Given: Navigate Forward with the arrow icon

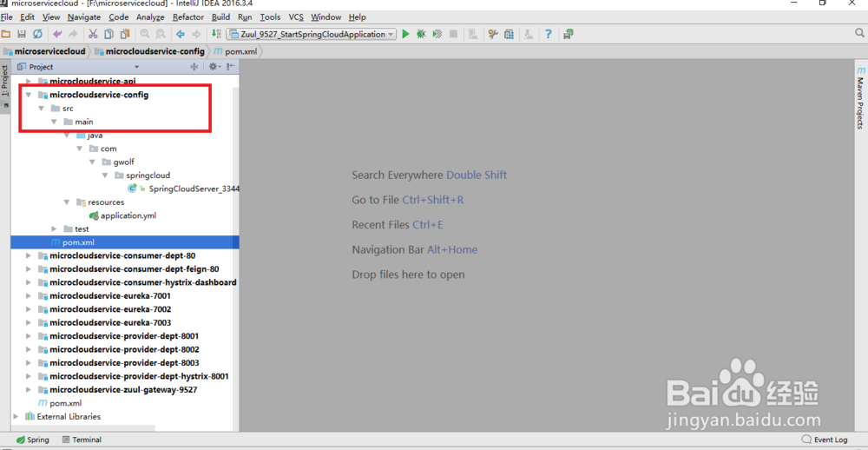Looking at the screenshot, I should click(196, 35).
